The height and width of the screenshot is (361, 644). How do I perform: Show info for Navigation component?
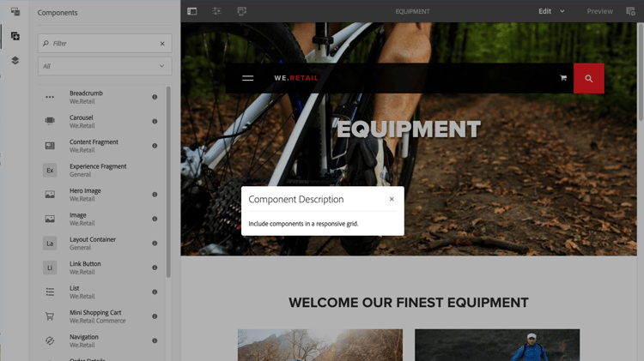(155, 340)
